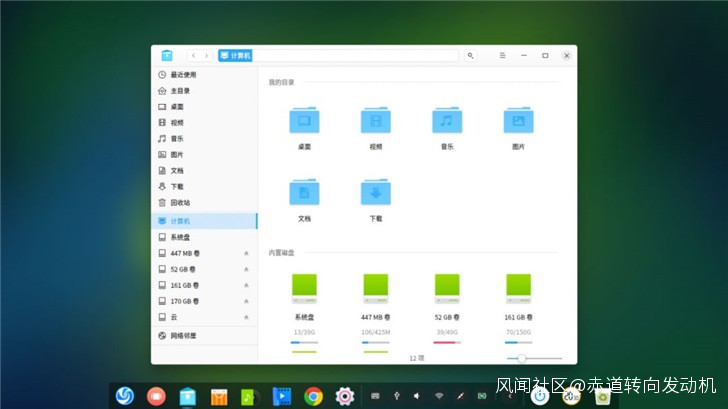The width and height of the screenshot is (728, 409).
Task: Click the search magnifier icon in title bar
Action: pyautogui.click(x=470, y=56)
